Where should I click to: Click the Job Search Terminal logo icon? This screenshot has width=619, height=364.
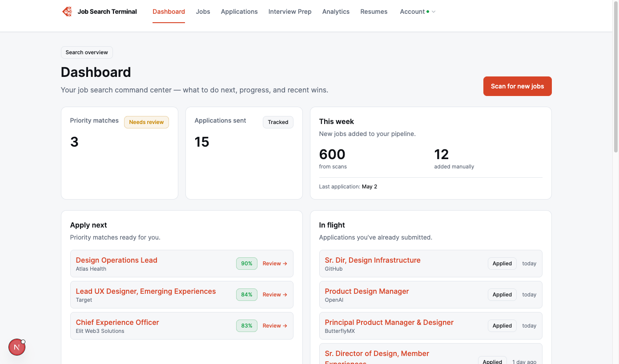coord(67,12)
